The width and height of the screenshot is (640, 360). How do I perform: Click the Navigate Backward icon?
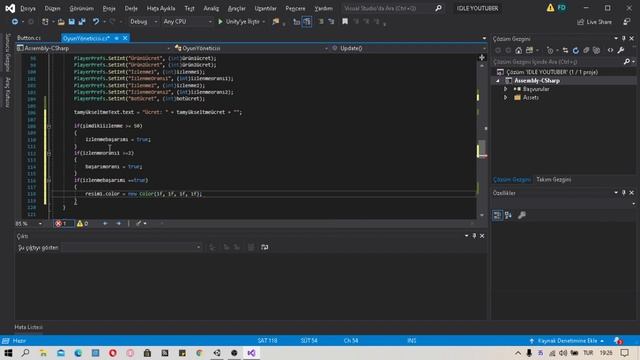[15, 22]
